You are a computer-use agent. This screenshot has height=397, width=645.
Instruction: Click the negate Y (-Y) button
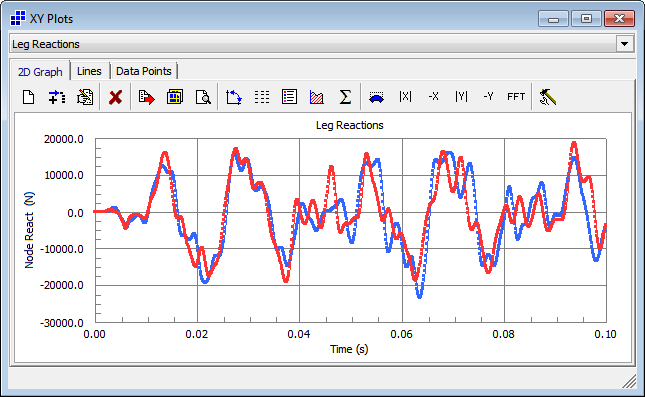click(488, 97)
